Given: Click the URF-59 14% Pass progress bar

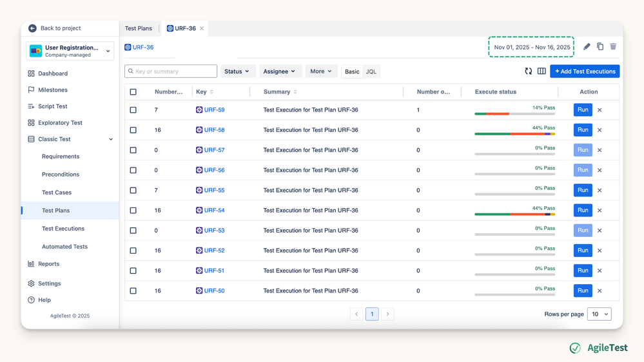Looking at the screenshot, I should (x=515, y=114).
